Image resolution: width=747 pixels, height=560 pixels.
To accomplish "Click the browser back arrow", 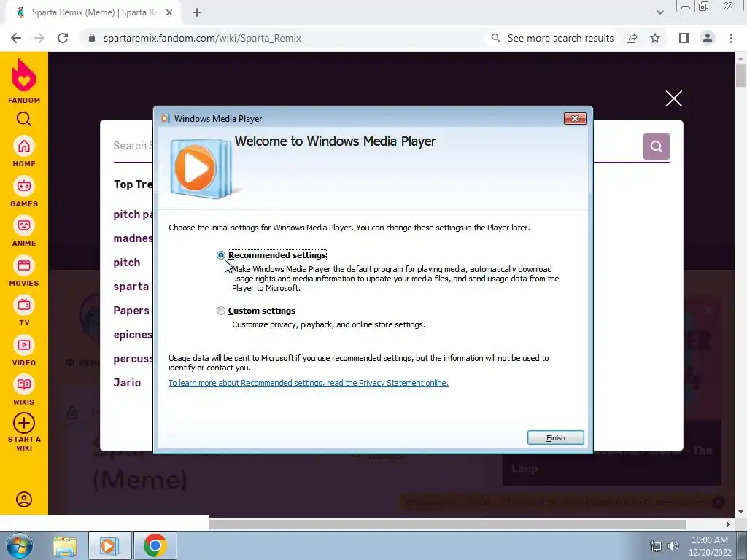I will [x=16, y=38].
